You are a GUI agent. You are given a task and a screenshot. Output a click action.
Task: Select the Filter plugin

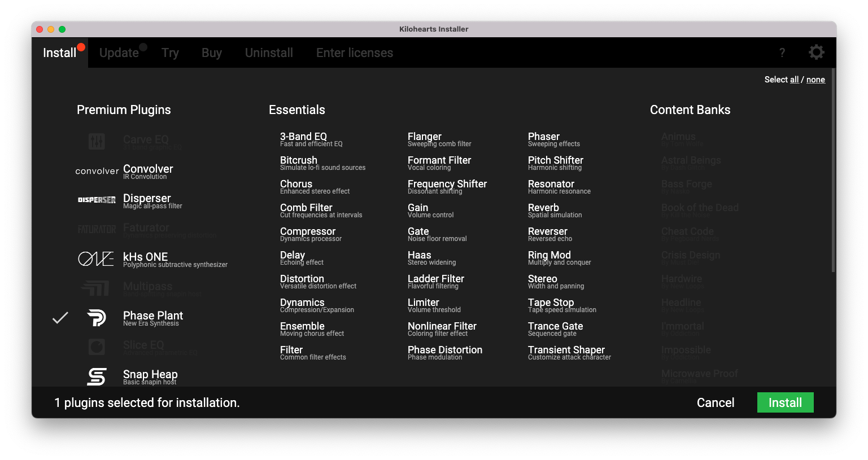[x=313, y=353]
